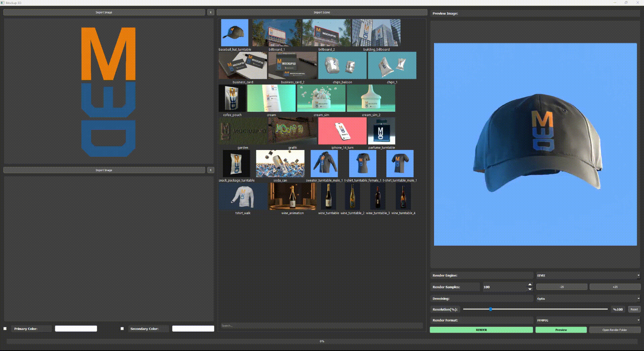This screenshot has width=644, height=351.
Task: Reset the resolution percentage
Action: click(634, 309)
